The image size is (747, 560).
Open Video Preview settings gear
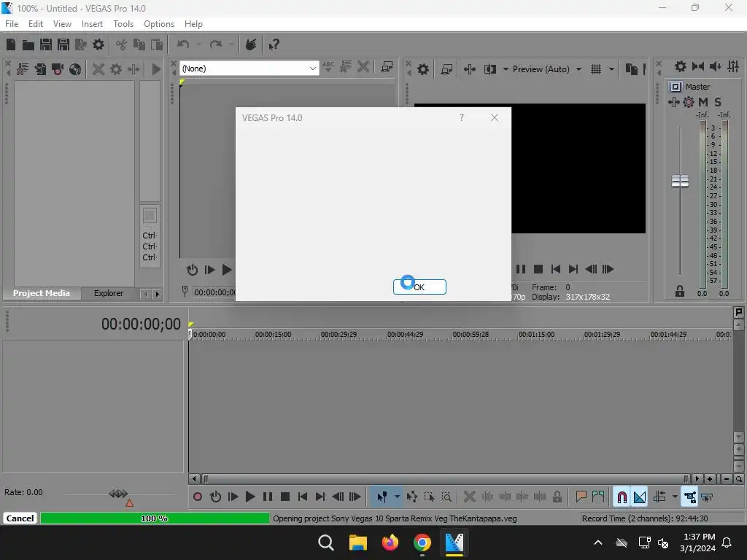click(423, 69)
